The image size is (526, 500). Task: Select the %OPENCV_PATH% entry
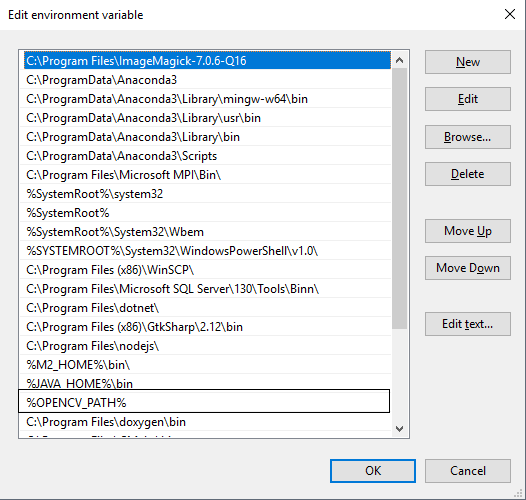(x=204, y=401)
